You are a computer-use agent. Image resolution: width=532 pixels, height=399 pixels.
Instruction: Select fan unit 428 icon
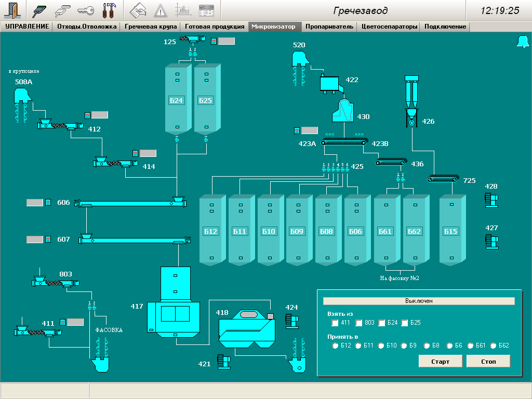(491, 200)
